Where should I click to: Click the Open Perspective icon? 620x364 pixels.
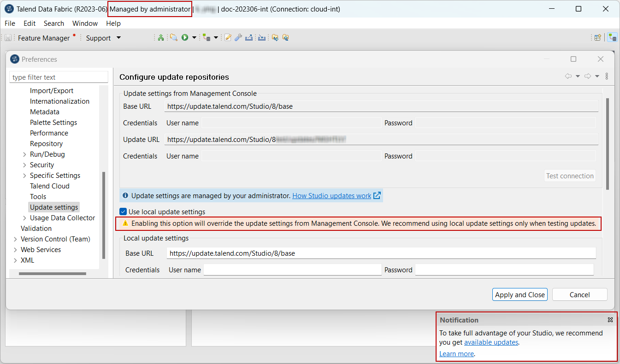(597, 38)
